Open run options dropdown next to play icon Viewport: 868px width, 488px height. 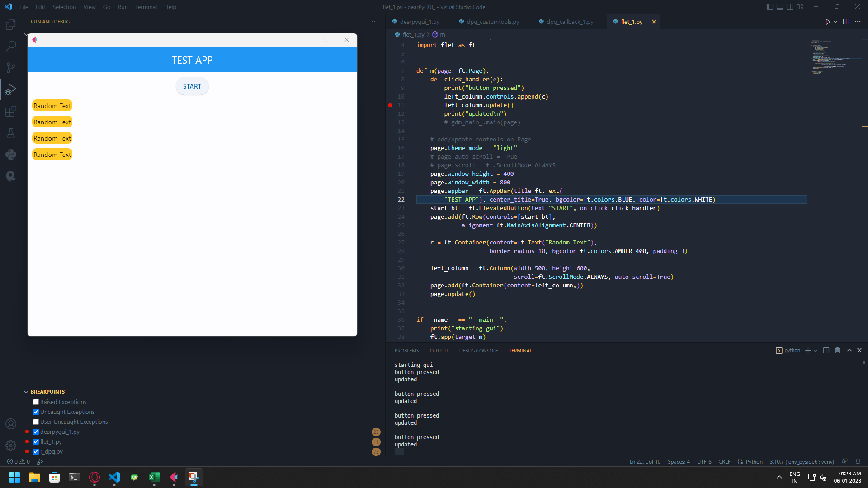click(x=835, y=22)
